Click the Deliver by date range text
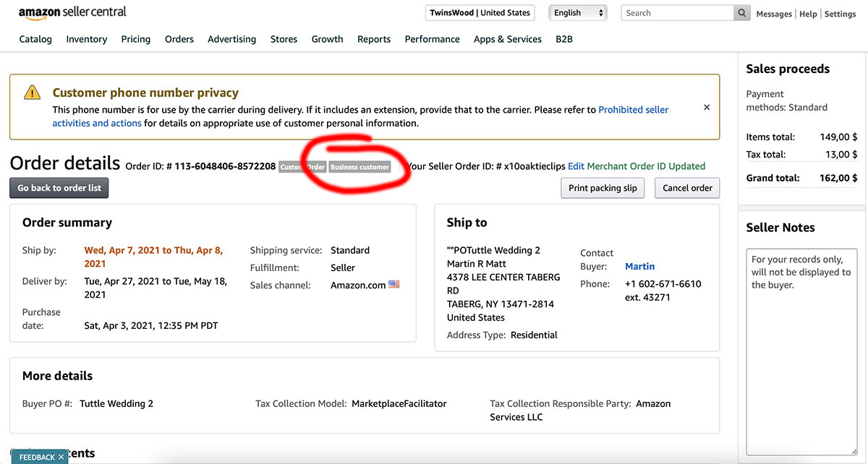 click(x=156, y=288)
